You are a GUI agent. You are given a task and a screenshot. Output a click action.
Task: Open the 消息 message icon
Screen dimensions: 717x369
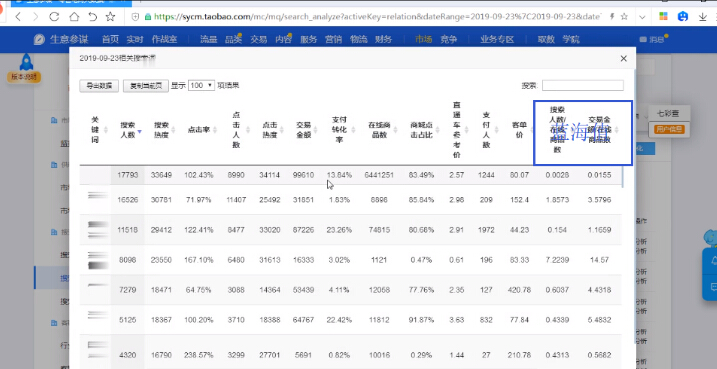(x=653, y=39)
